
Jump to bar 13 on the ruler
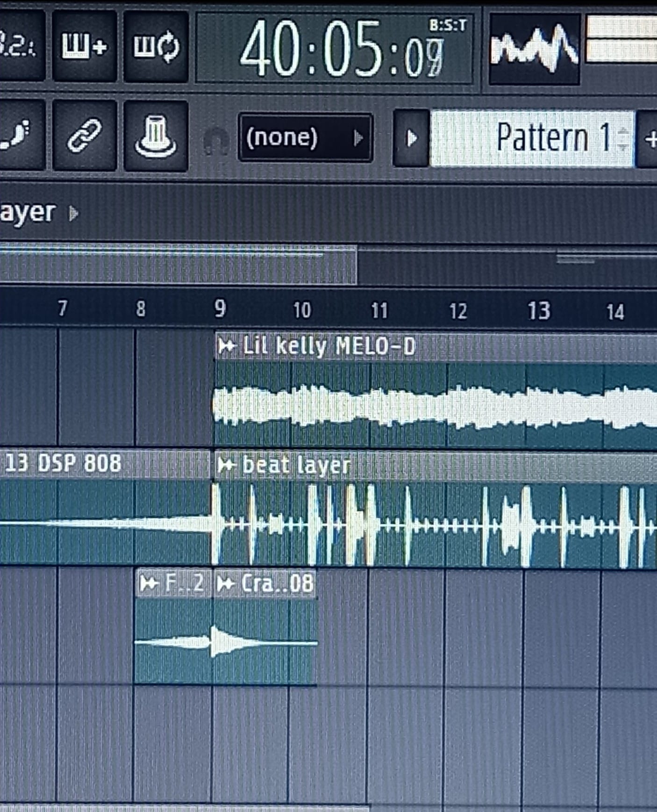pos(538,310)
